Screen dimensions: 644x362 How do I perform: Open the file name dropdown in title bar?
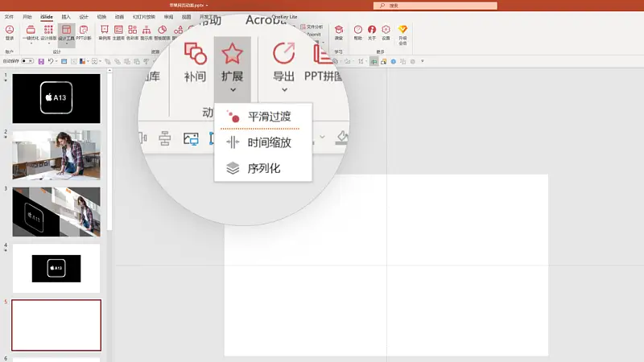pyautogui.click(x=207, y=6)
